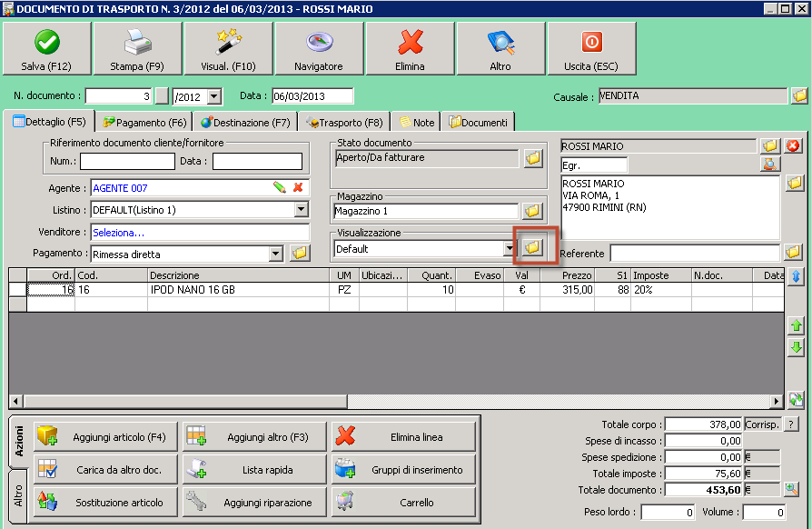Click the blue up-down arrow icon beside the grid header
812x529 pixels.
pyautogui.click(x=796, y=276)
